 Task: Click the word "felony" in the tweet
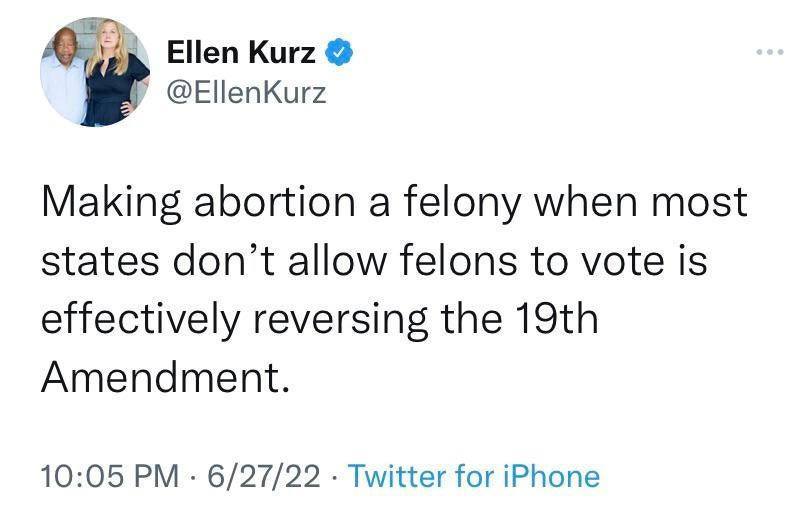click(x=470, y=204)
